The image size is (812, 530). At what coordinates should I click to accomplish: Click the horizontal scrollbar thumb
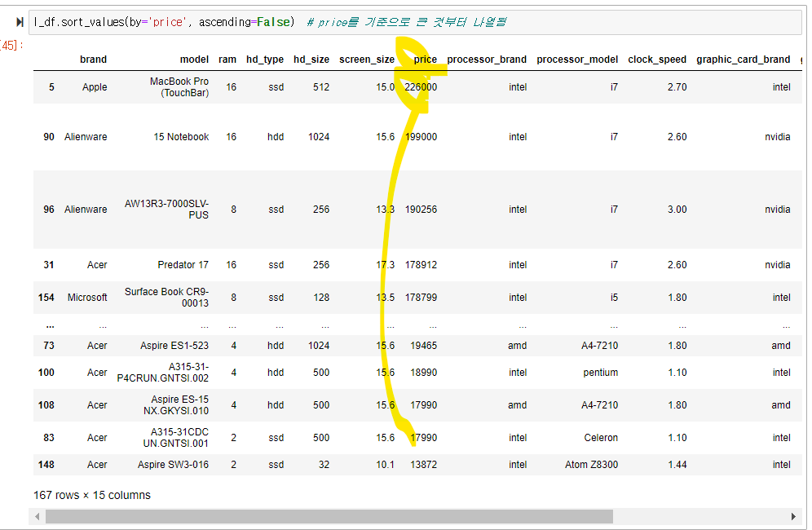point(329,516)
